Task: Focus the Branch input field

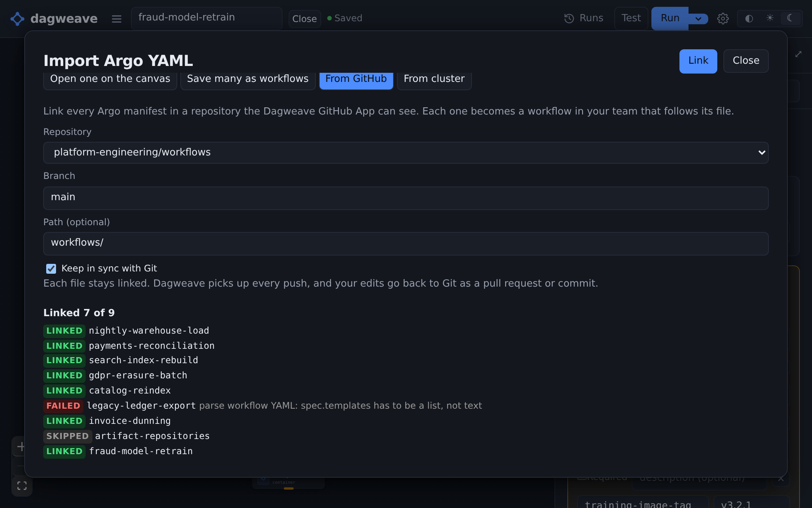Action: 406,198
